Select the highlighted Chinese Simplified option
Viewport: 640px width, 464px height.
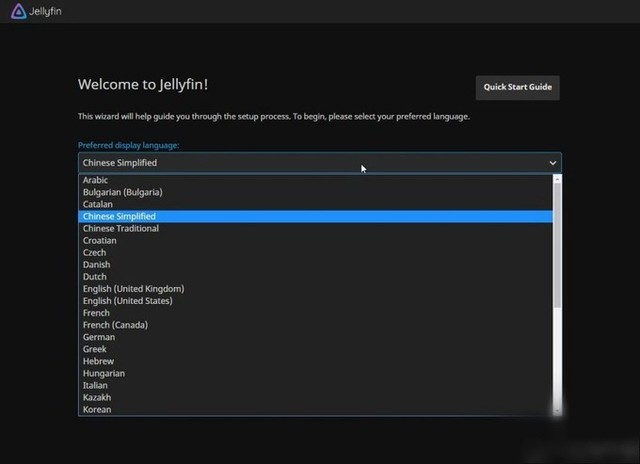pos(315,216)
